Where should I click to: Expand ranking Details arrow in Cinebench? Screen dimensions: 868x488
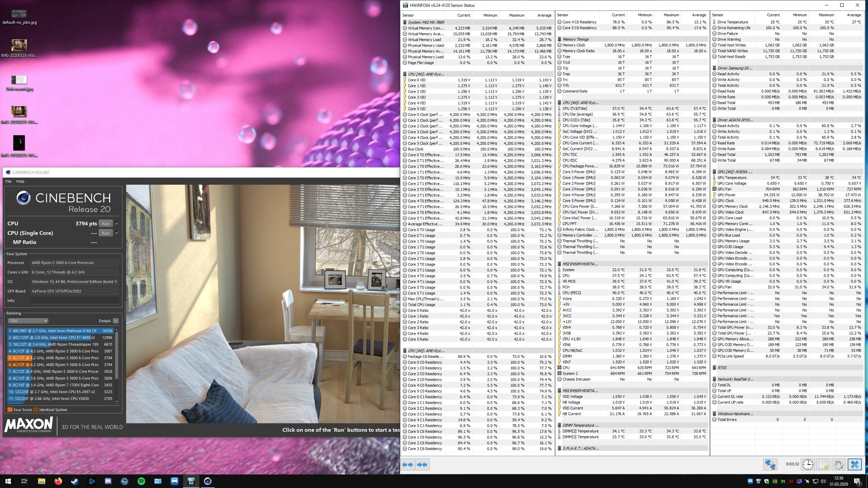[116, 321]
